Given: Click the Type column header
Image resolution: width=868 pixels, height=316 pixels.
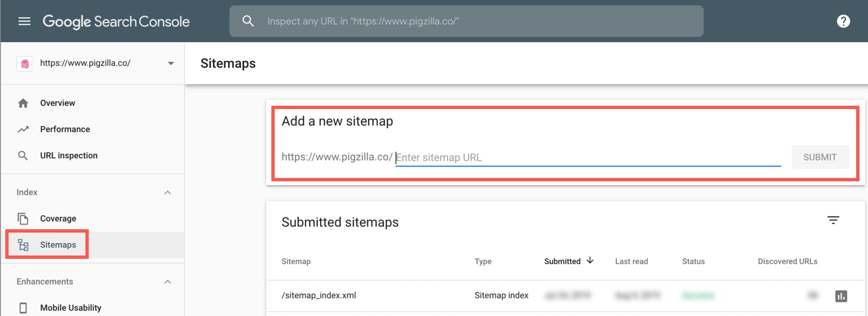Looking at the screenshot, I should tap(483, 261).
